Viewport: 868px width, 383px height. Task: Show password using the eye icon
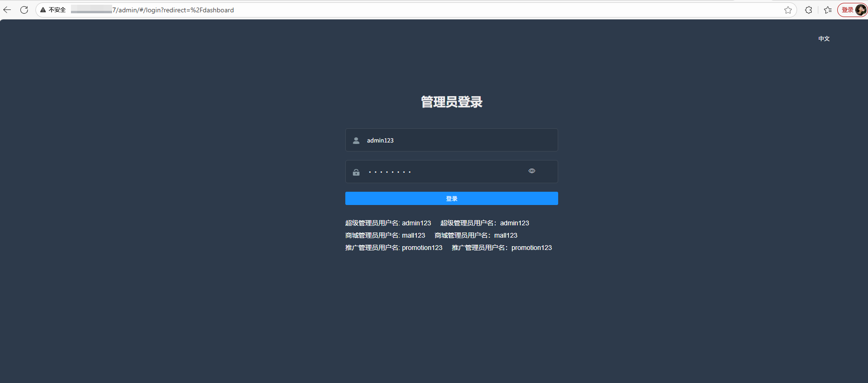532,171
